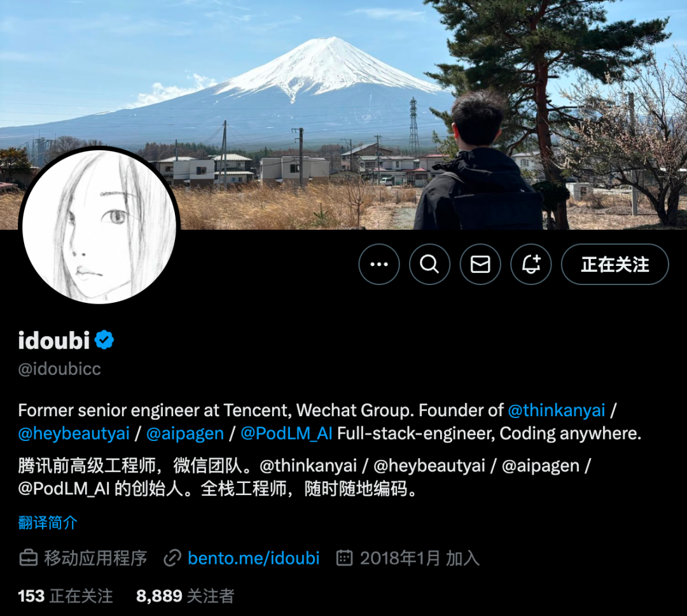The image size is (687, 616).
Task: Click the link chain icon
Action: (x=172, y=558)
